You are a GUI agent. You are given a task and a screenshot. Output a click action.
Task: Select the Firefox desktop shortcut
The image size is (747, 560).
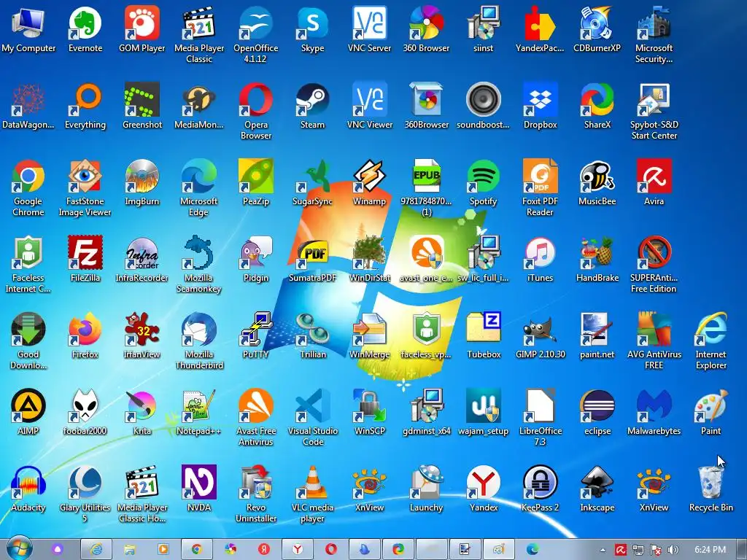point(85,336)
